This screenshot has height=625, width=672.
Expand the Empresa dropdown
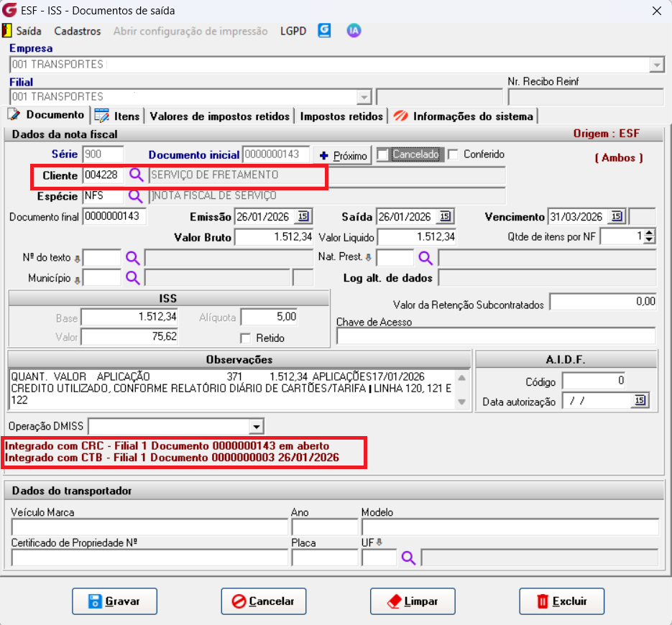[657, 65]
